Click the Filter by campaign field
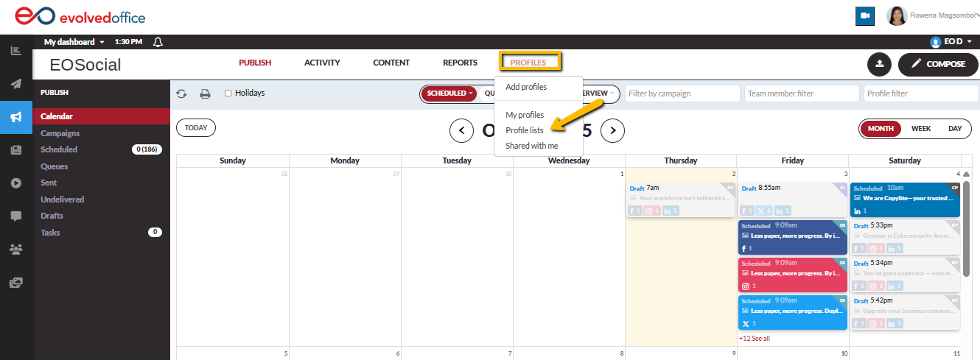Screen dimensions: 980x360 click(x=682, y=93)
